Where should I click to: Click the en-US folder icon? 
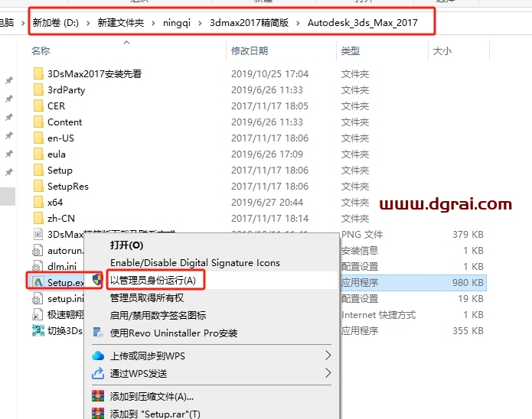pyautogui.click(x=38, y=138)
